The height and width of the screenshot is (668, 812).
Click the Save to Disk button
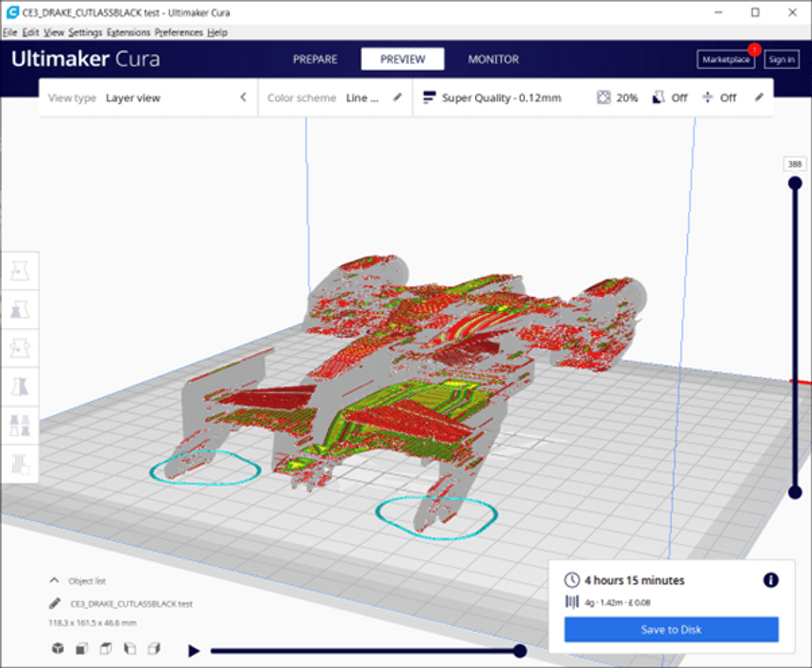pyautogui.click(x=671, y=629)
